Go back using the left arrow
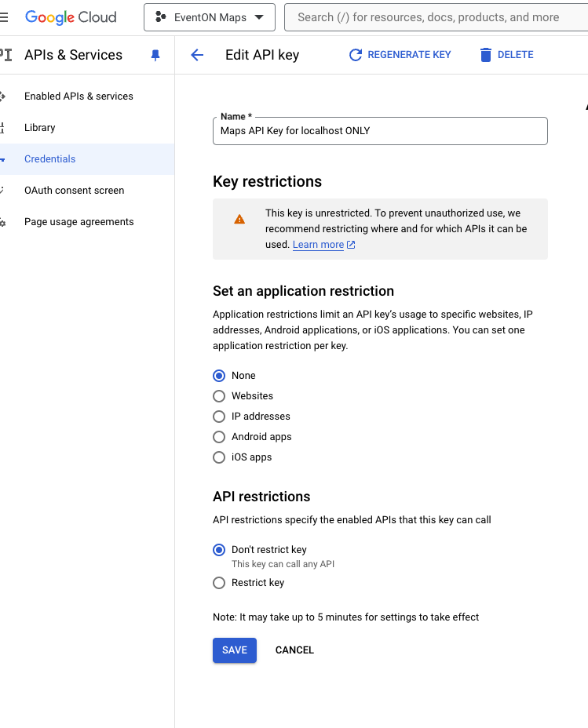 pos(197,55)
